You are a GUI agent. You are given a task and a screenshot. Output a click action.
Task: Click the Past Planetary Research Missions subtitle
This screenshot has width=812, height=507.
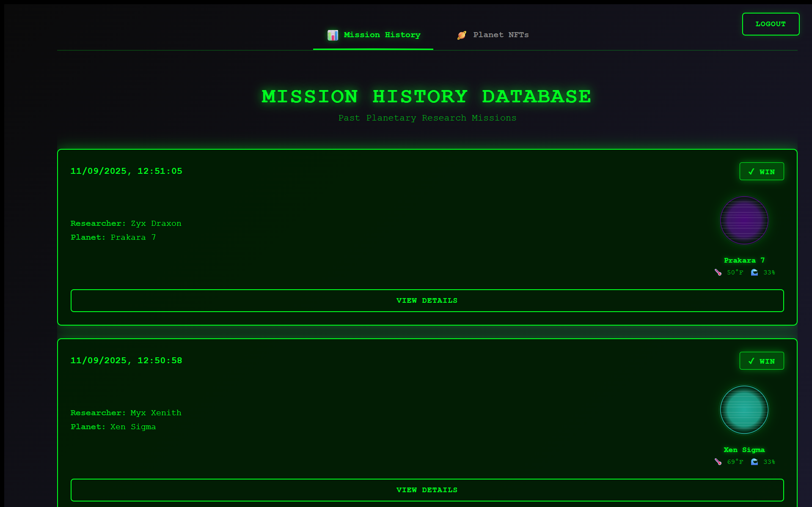(427, 118)
